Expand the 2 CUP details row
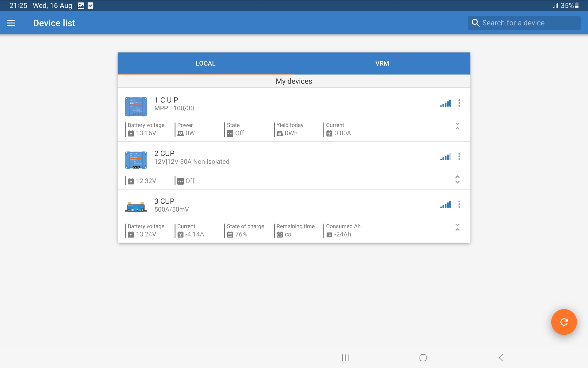Image resolution: width=588 pixels, height=368 pixels. [x=457, y=179]
